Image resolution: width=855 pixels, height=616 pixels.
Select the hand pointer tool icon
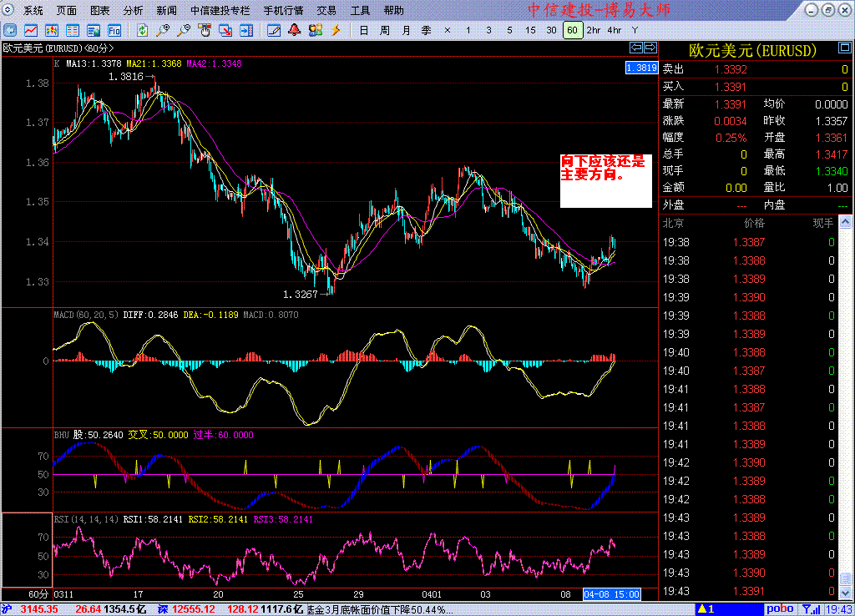[x=205, y=31]
